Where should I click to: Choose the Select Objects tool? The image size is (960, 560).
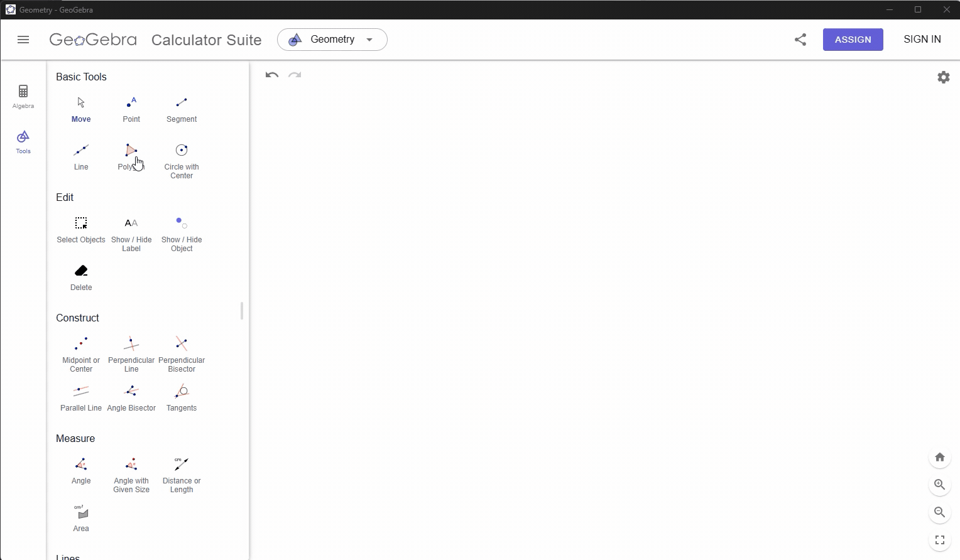[81, 230]
